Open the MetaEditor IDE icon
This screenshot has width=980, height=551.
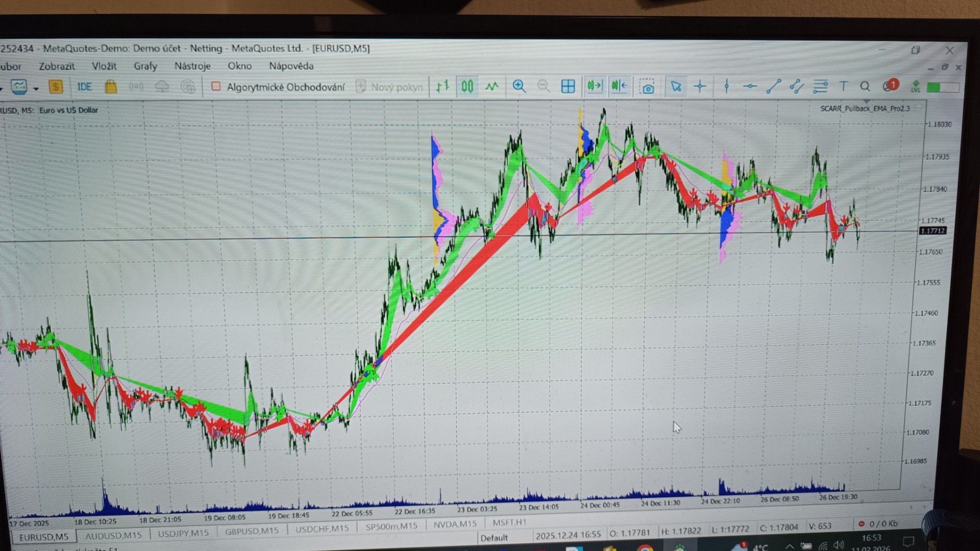(84, 87)
